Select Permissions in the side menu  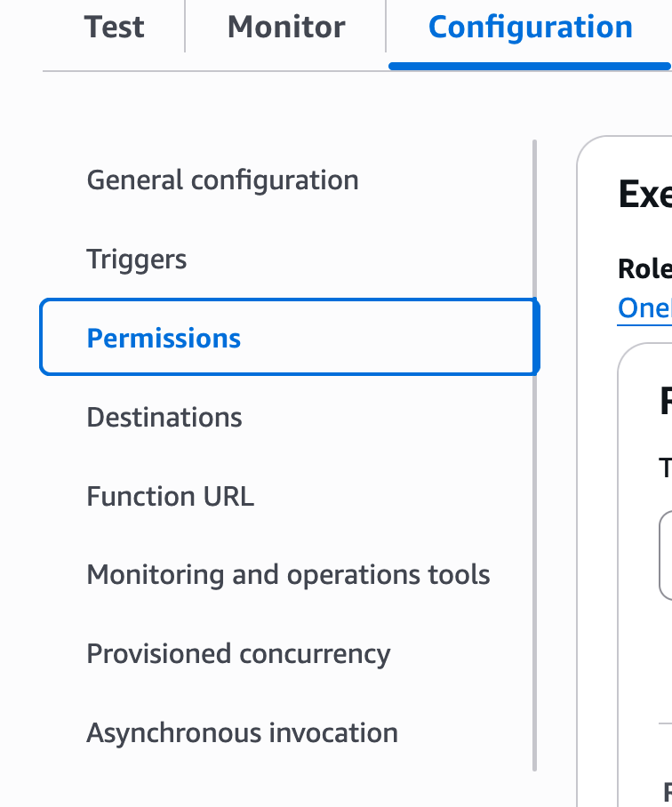click(164, 339)
